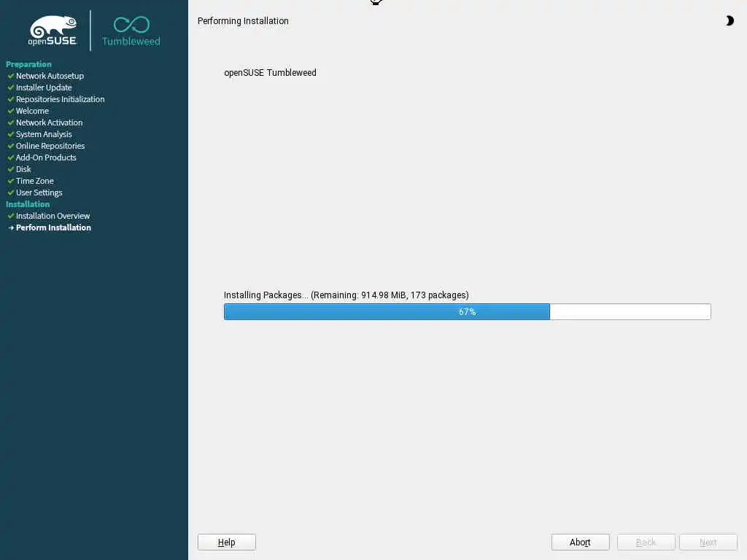Click the checkmark beside Network Activation
The height and width of the screenshot is (560, 747).
click(10, 122)
